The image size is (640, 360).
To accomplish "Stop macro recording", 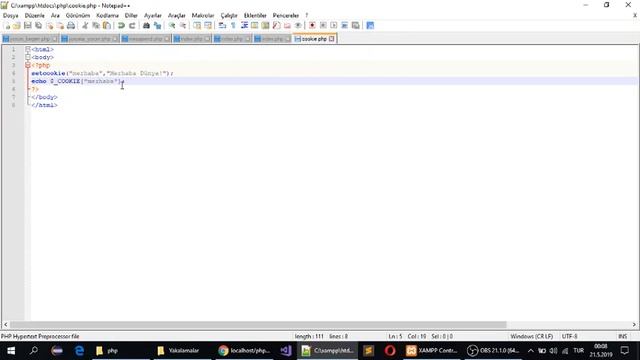I will (x=323, y=26).
